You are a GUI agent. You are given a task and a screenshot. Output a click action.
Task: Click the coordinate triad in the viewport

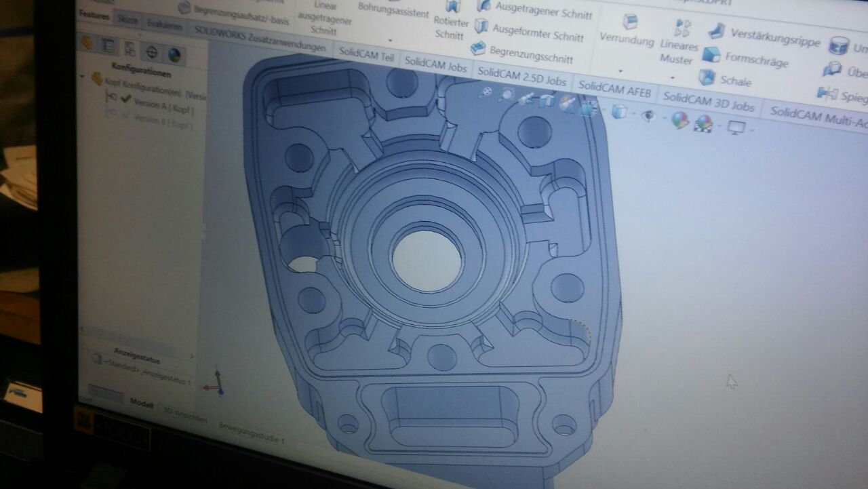tap(214, 383)
